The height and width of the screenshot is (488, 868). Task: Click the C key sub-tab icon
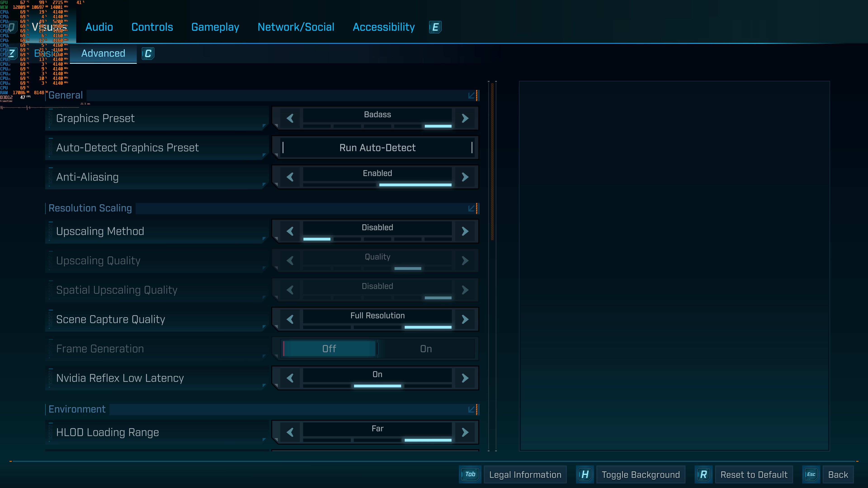[148, 54]
